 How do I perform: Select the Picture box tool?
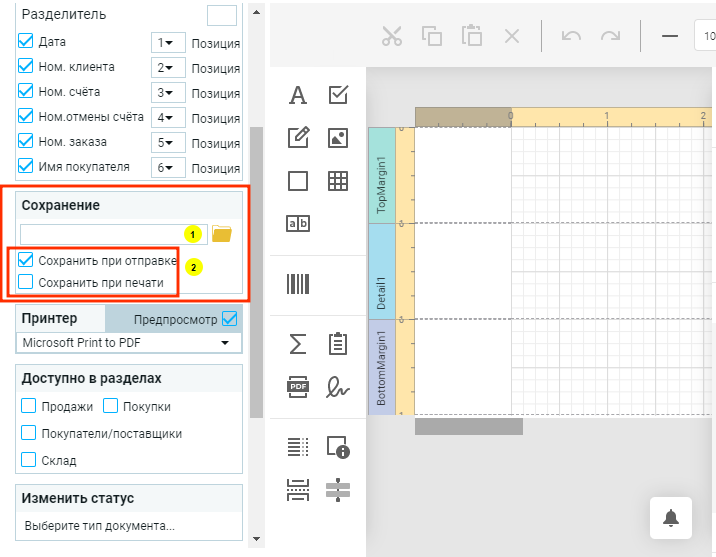pyautogui.click(x=338, y=138)
